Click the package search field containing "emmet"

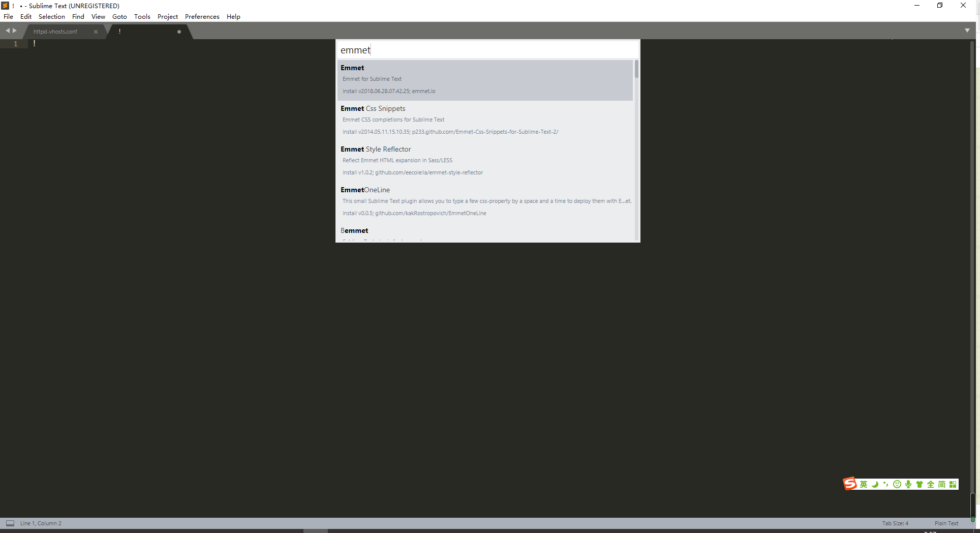pyautogui.click(x=487, y=50)
